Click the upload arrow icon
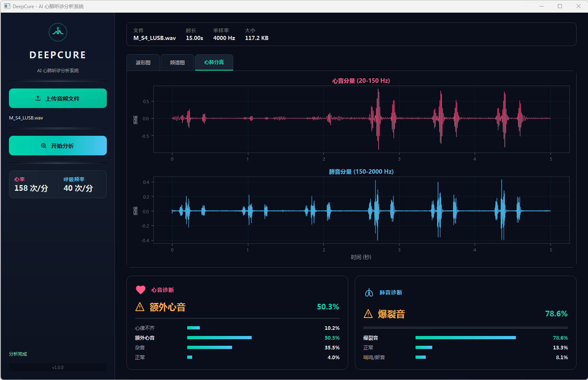588x380 pixels. click(38, 98)
